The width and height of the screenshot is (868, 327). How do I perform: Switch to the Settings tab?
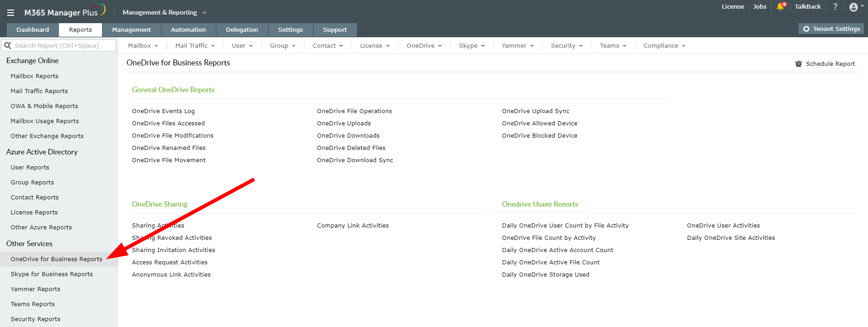290,30
